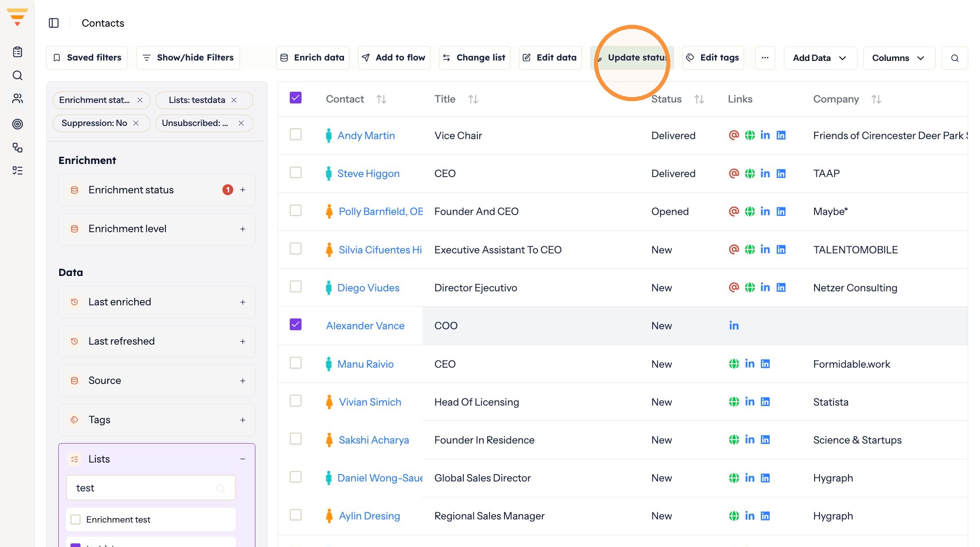Open the Columns dropdown
Image resolution: width=980 pixels, height=547 pixels.
(899, 58)
